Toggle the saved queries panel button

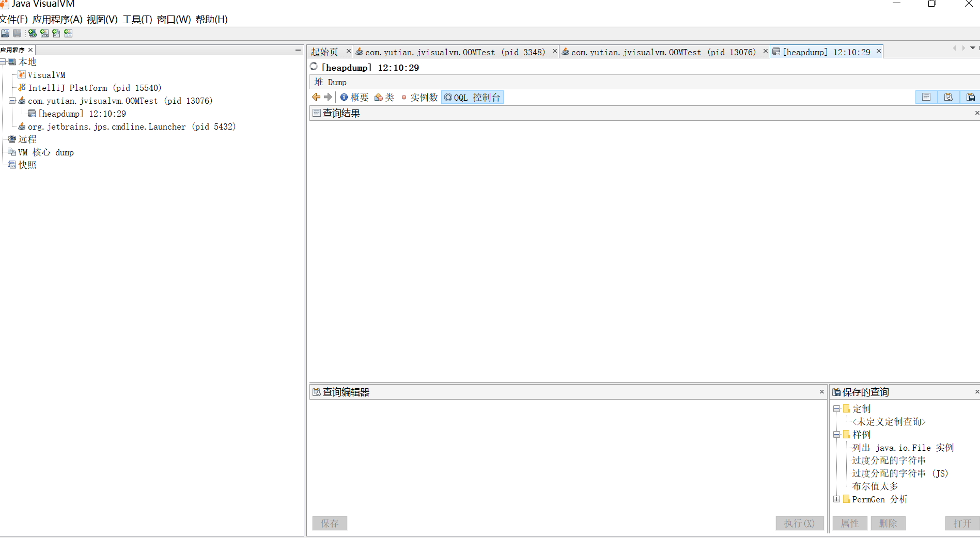970,97
